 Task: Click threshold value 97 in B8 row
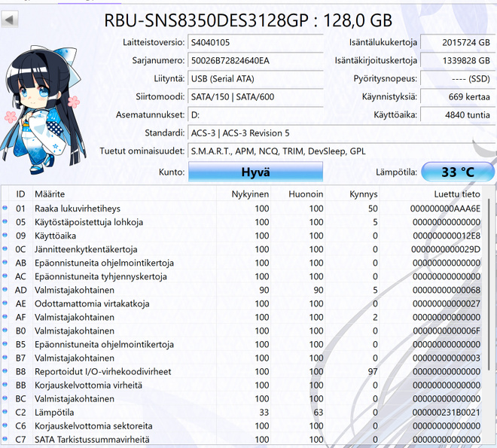[373, 371]
